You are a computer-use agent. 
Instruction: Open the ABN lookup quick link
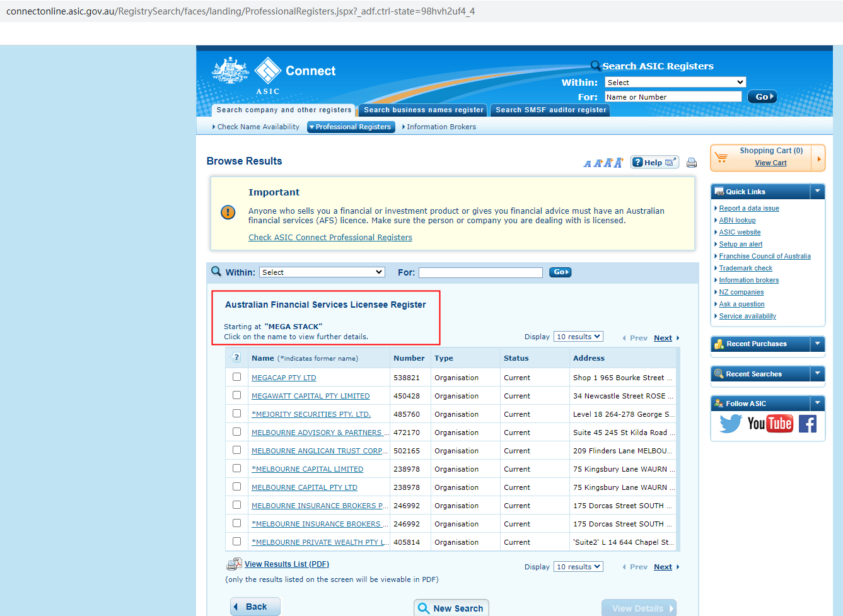click(x=737, y=220)
